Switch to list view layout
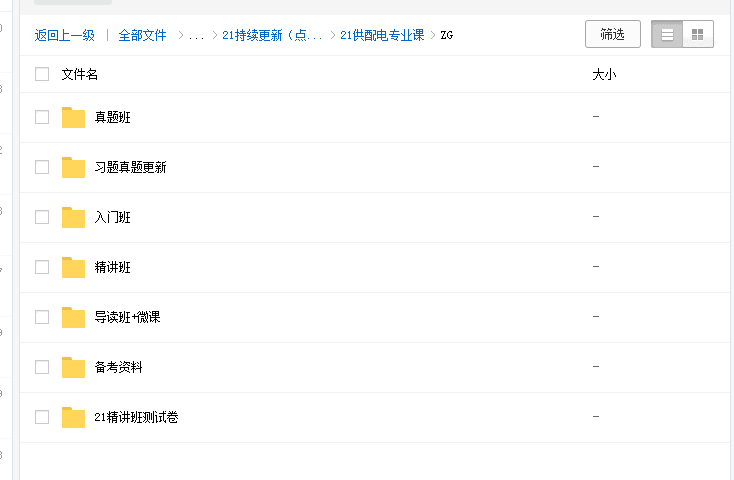 667,34
